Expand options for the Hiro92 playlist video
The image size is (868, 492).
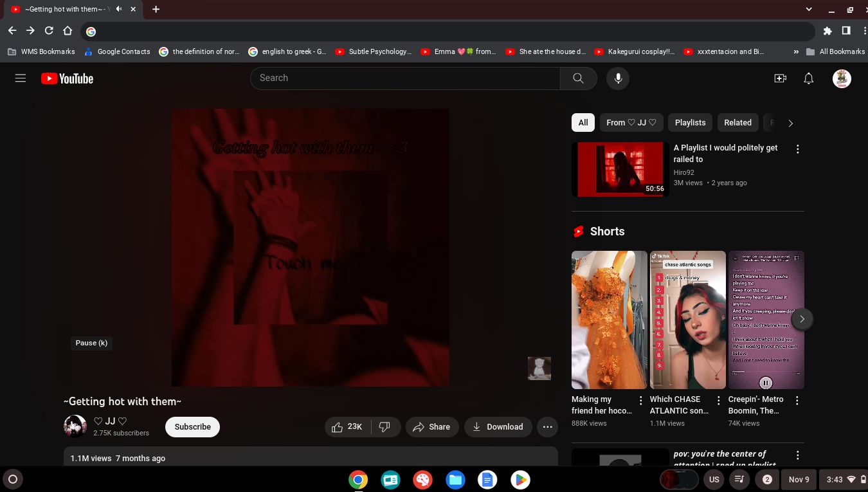point(797,149)
